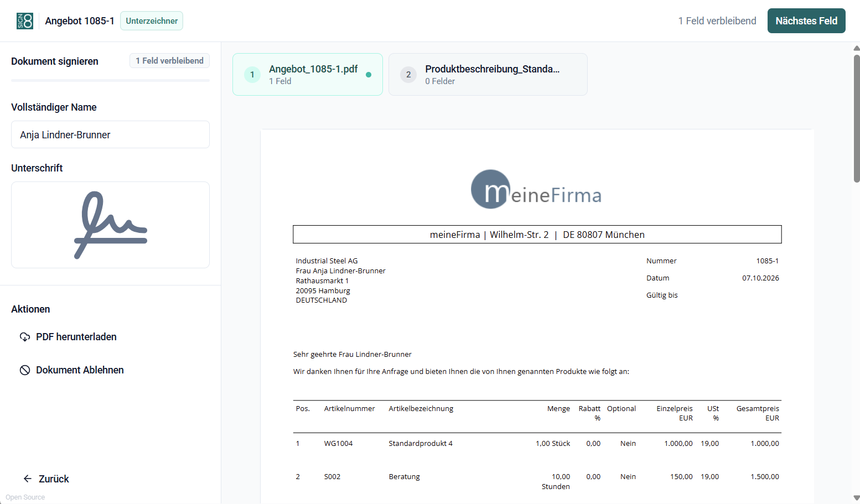Click the Sign8 logo icon
This screenshot has width=860, height=504.
(25, 21)
